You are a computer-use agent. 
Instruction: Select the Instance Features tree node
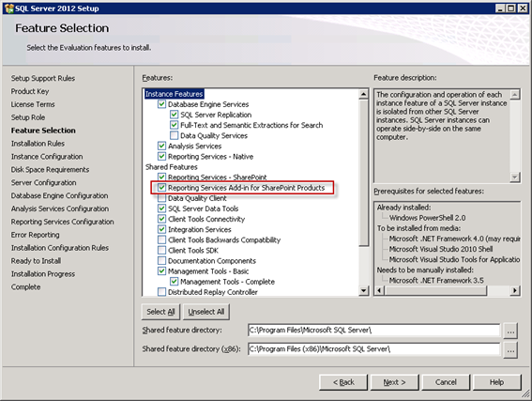[x=175, y=94]
